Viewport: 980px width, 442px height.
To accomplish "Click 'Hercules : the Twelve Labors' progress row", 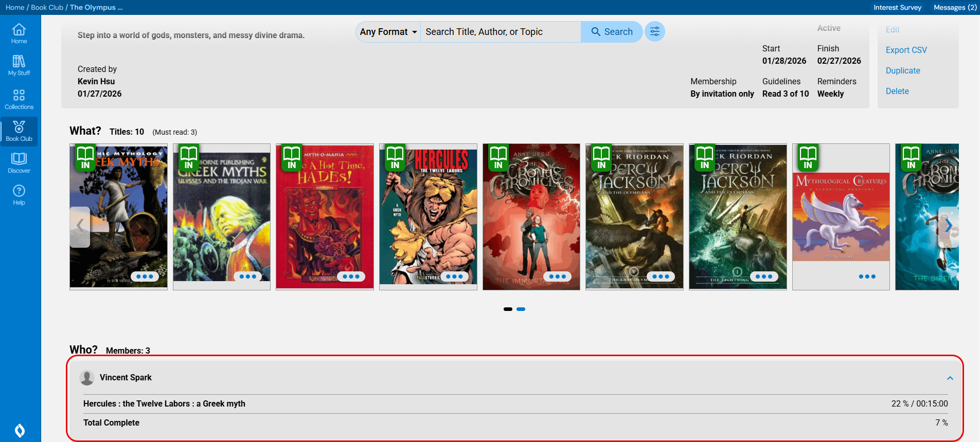I will [515, 404].
